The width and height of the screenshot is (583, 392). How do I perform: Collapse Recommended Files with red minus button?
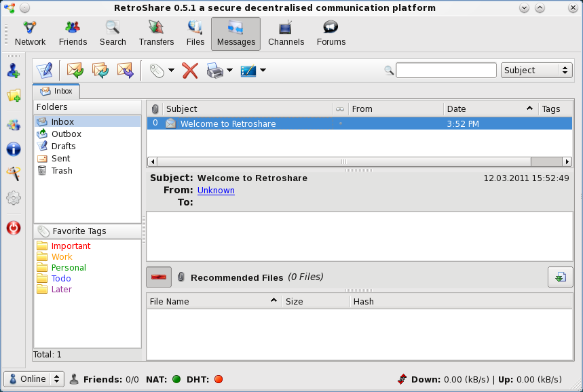tap(159, 277)
